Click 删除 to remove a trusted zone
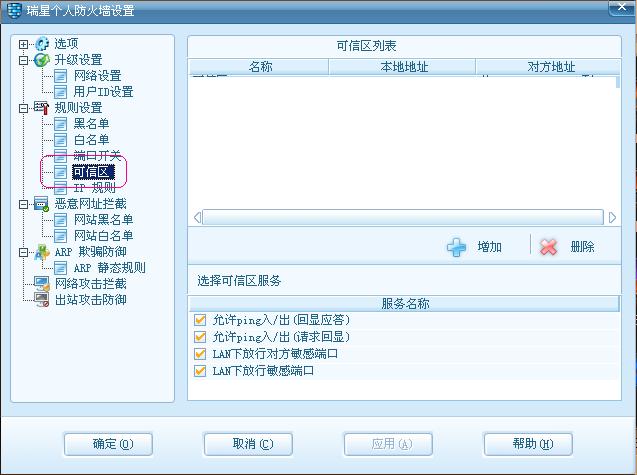 click(x=582, y=247)
